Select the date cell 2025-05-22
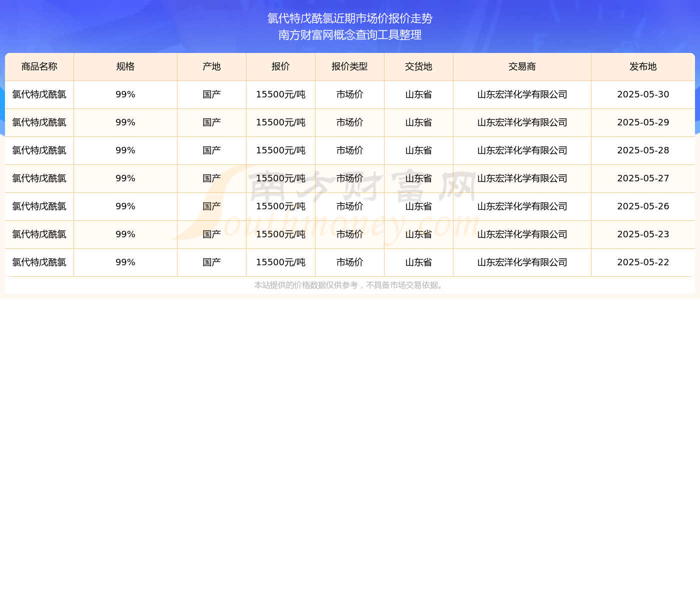 coord(643,262)
